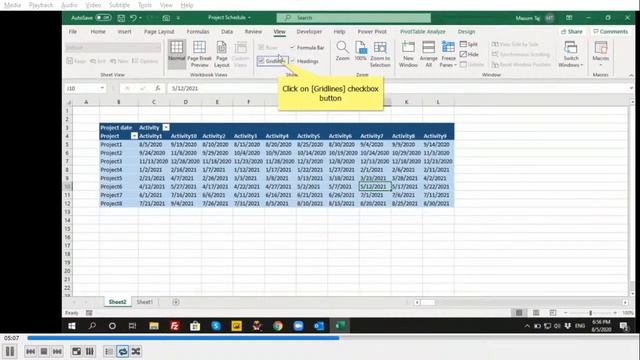This screenshot has width=640, height=360.
Task: Skip to previous media in the player
Action: (x=30, y=351)
